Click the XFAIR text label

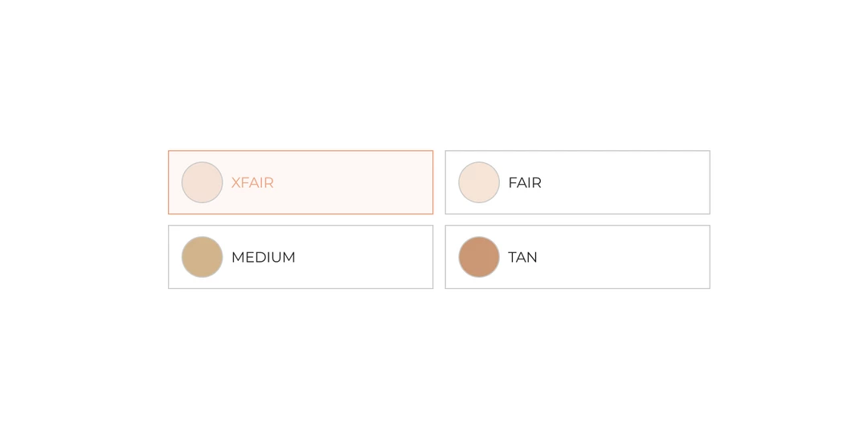point(252,183)
